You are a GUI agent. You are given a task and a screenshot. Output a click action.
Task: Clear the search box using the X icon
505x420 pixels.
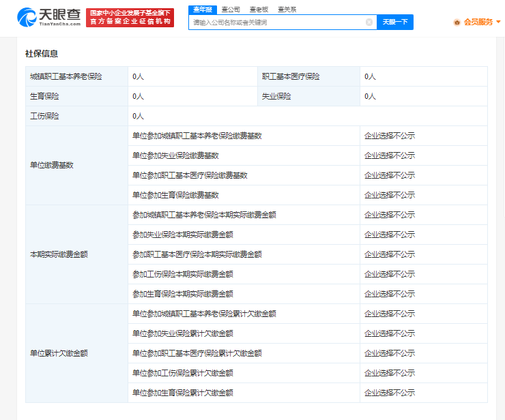tap(369, 22)
